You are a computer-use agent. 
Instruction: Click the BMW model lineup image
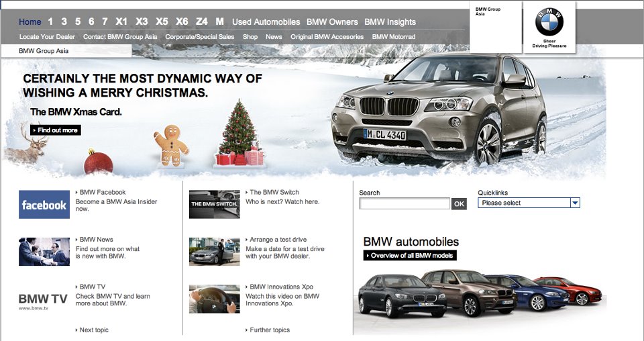coord(480,295)
